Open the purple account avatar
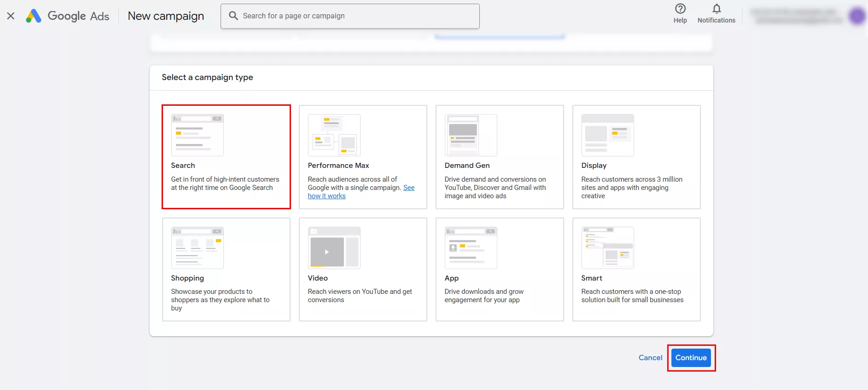 tap(857, 16)
